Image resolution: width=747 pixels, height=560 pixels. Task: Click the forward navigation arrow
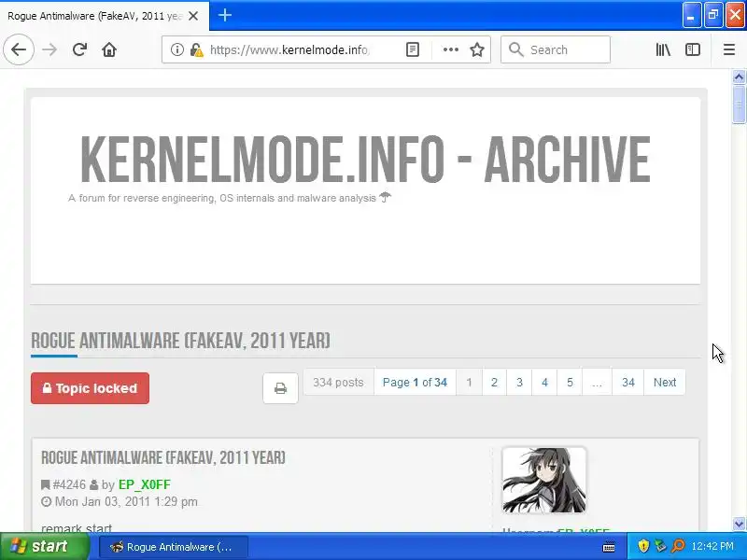point(49,49)
